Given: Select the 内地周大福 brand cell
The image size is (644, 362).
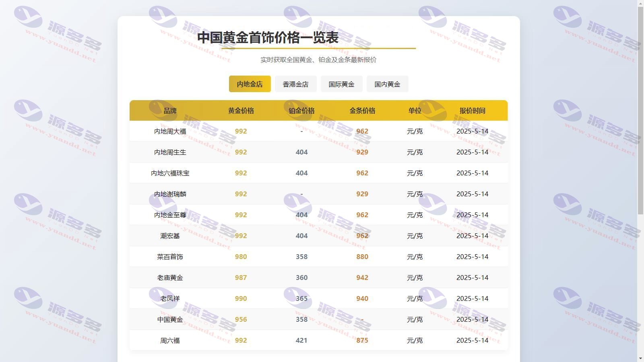Looking at the screenshot, I should [170, 131].
